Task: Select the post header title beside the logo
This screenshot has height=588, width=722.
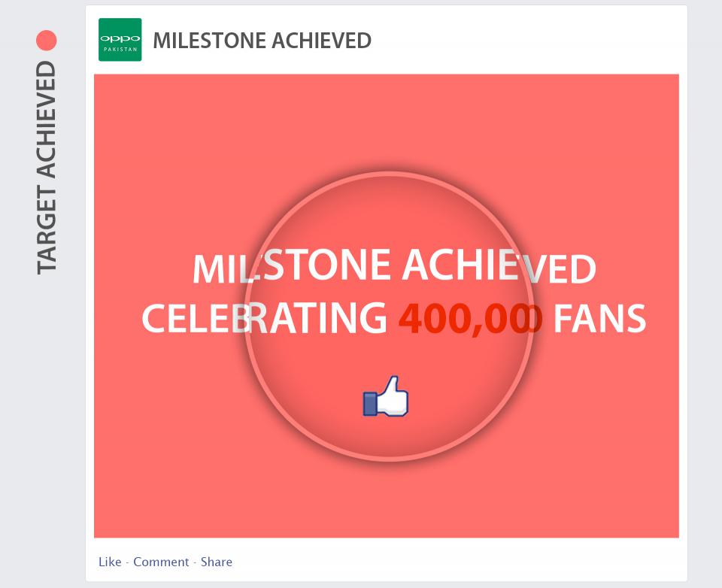Action: pos(262,41)
